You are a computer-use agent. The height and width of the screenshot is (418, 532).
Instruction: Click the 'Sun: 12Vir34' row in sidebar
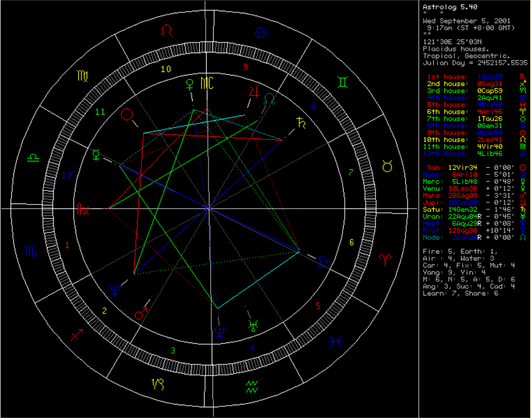pyautogui.click(x=477, y=168)
